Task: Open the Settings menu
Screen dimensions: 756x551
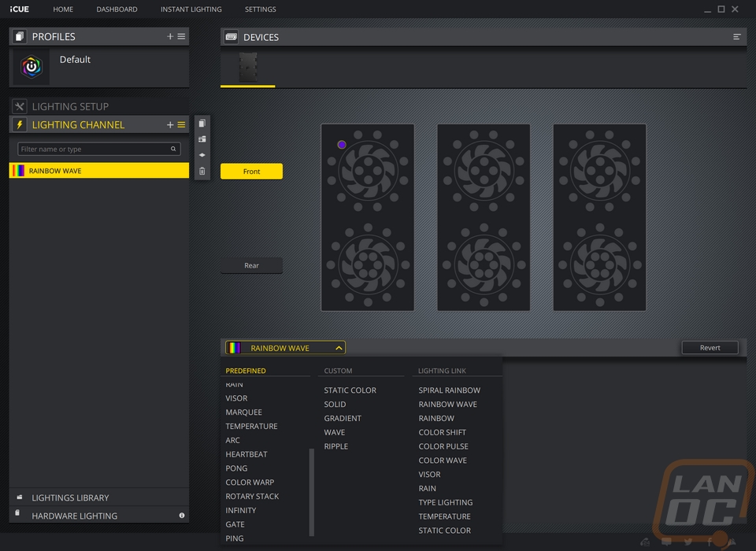Action: pyautogui.click(x=261, y=9)
